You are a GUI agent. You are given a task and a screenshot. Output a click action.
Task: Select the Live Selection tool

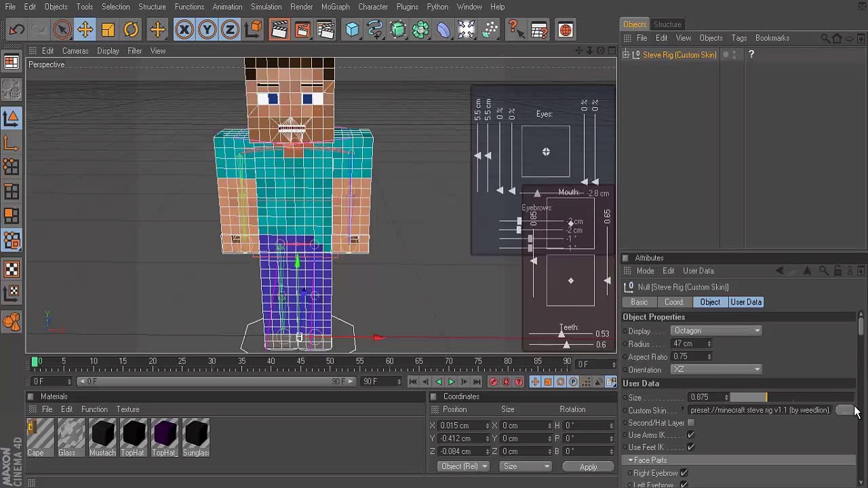[62, 30]
